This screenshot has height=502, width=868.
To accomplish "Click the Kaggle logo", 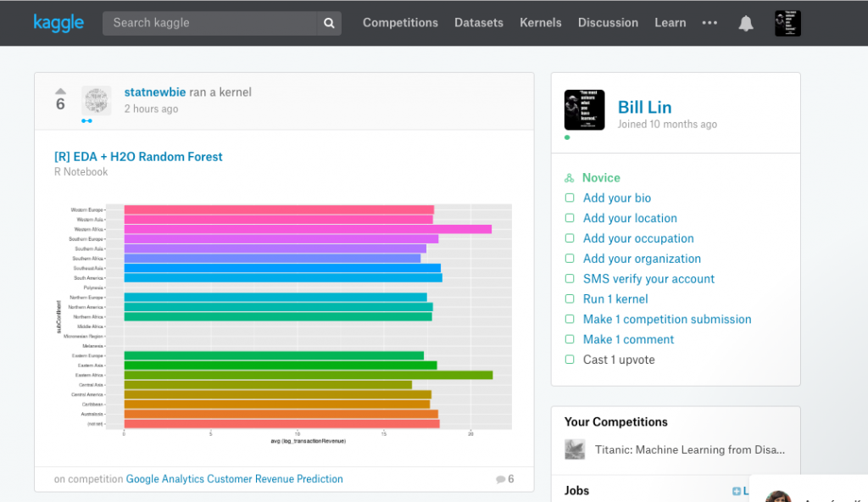I will [58, 23].
